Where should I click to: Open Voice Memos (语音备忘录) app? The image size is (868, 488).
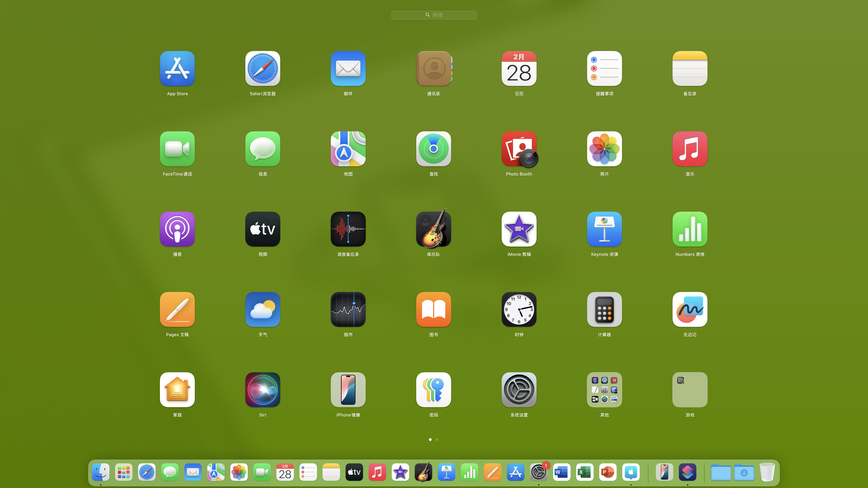click(348, 229)
